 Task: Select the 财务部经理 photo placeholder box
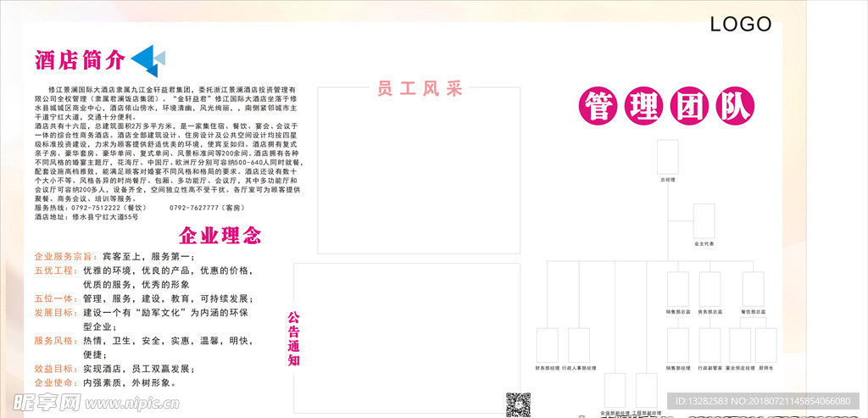[x=548, y=345]
